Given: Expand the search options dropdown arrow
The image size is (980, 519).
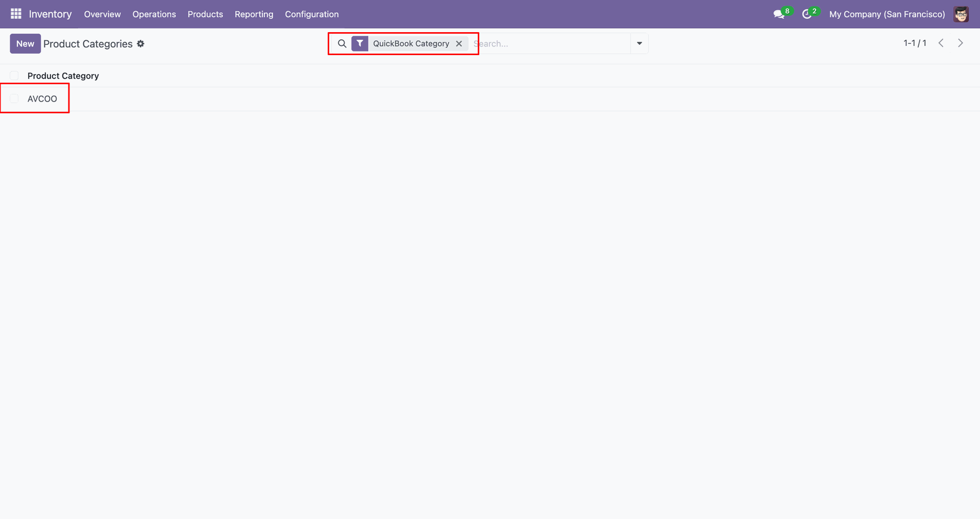Looking at the screenshot, I should pos(640,43).
